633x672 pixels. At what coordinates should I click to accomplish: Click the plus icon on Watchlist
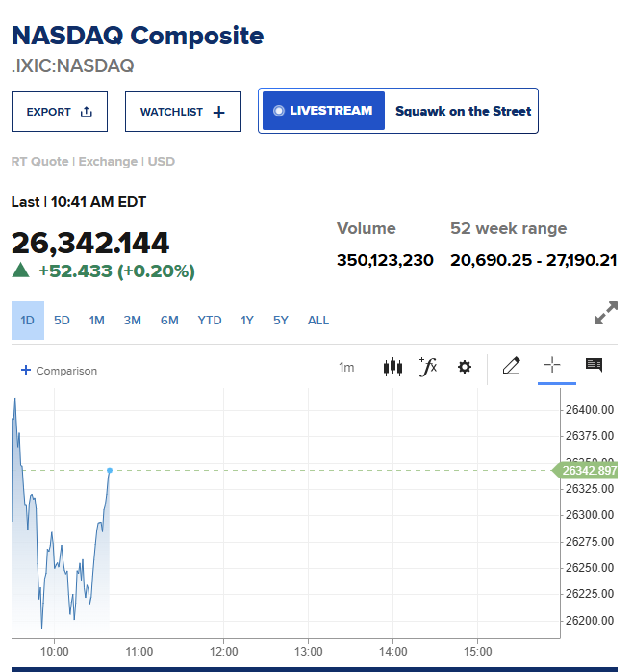218,113
